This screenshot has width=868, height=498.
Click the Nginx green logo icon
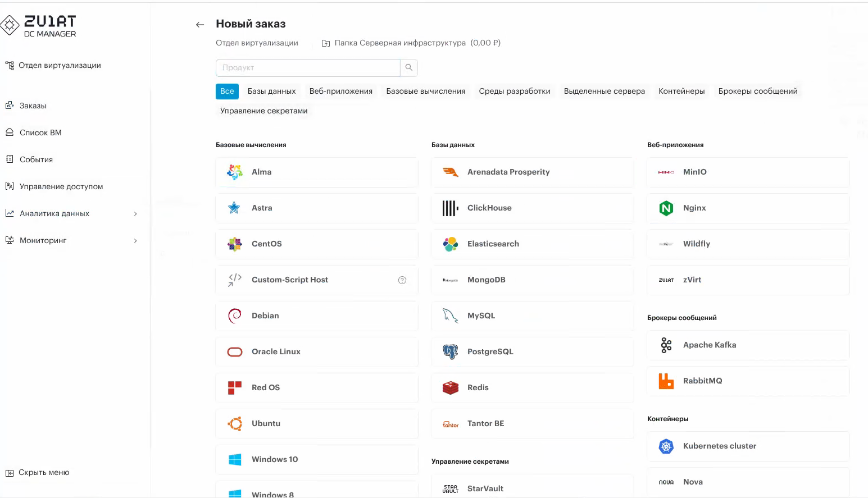(x=666, y=208)
